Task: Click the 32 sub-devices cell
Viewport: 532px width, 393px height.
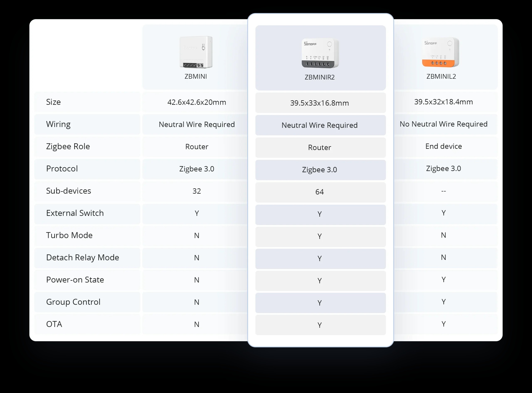Action: click(197, 191)
